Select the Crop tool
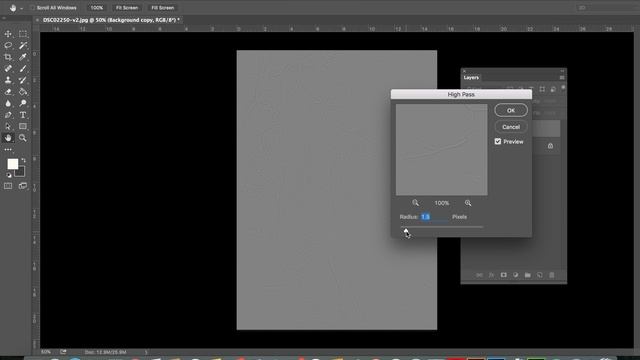Viewport: 640px width, 360px height. pyautogui.click(x=8, y=57)
